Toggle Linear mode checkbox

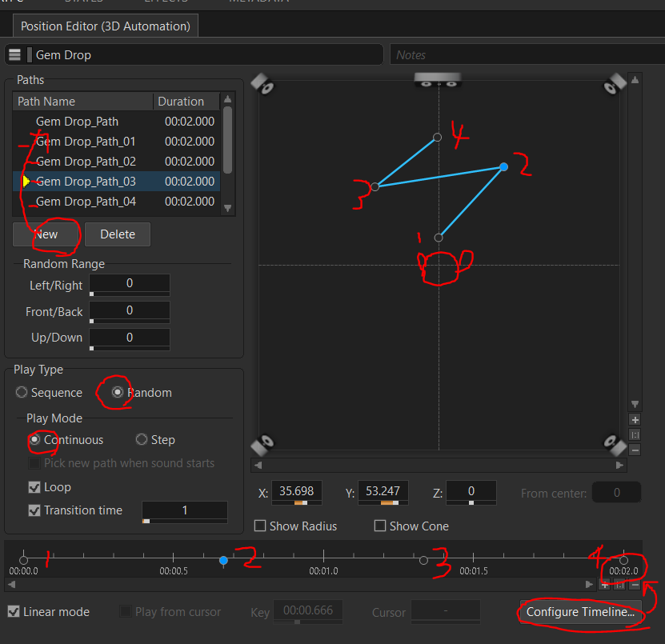click(x=14, y=611)
